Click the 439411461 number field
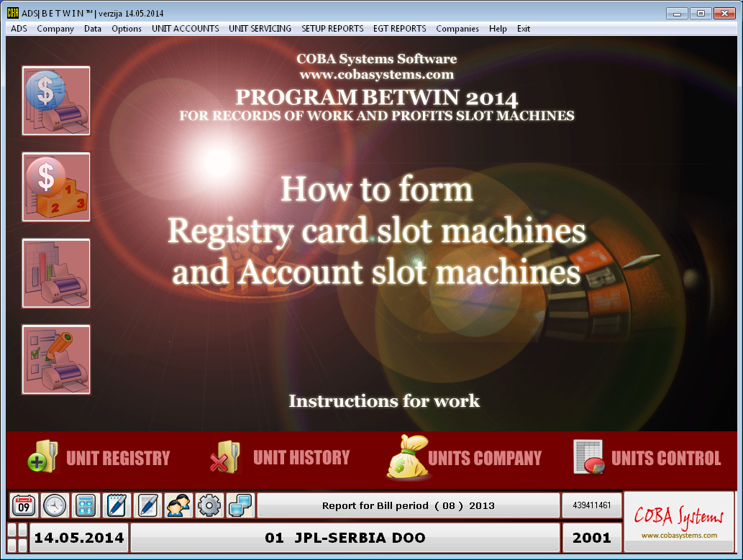 coord(592,505)
